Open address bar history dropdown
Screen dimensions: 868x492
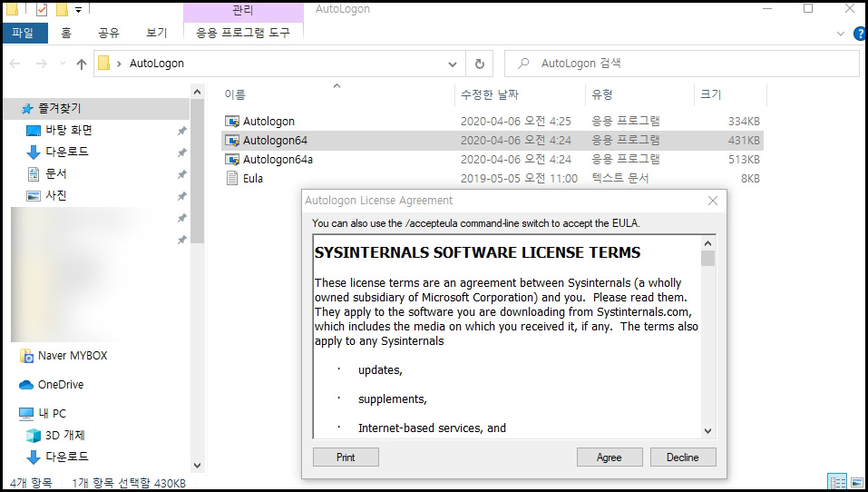(453, 64)
